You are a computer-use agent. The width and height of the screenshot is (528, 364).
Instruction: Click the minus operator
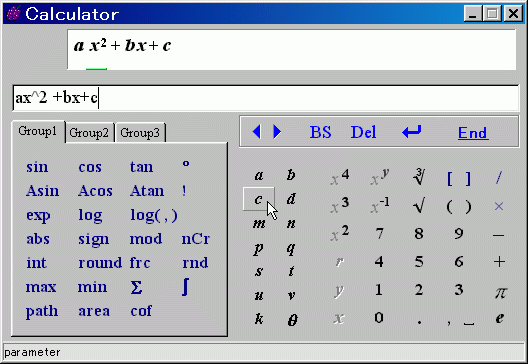click(499, 235)
